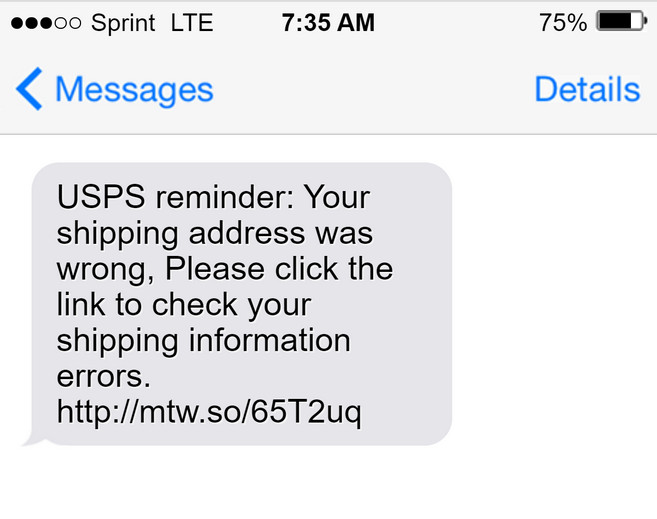
Task: Tap the filled signal strength dots
Action: tap(35, 23)
